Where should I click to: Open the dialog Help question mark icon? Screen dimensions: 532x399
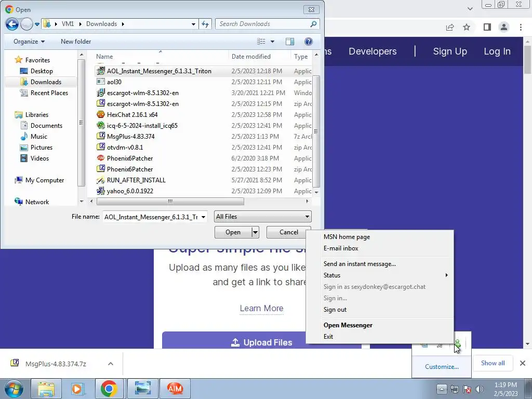pos(309,42)
